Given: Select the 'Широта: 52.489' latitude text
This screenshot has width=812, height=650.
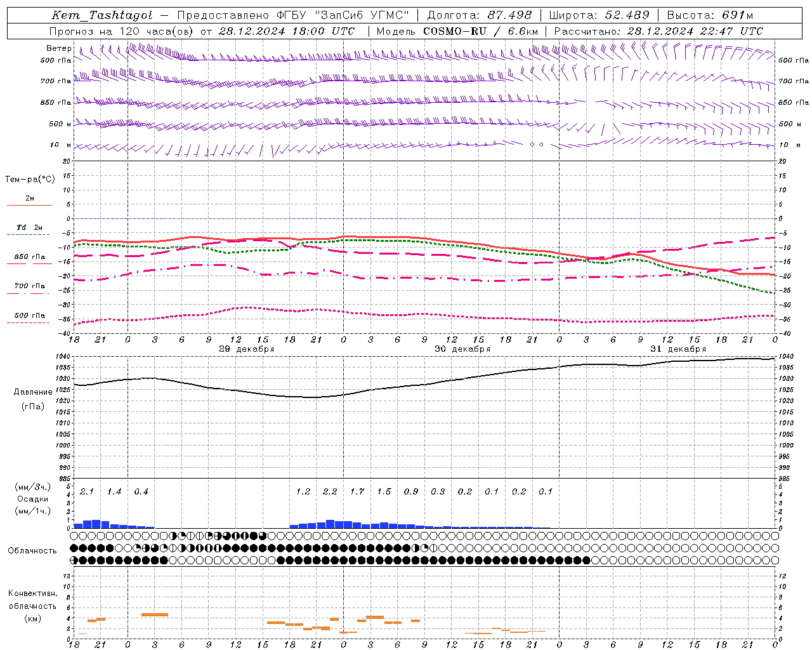Looking at the screenshot, I should click(x=599, y=15).
